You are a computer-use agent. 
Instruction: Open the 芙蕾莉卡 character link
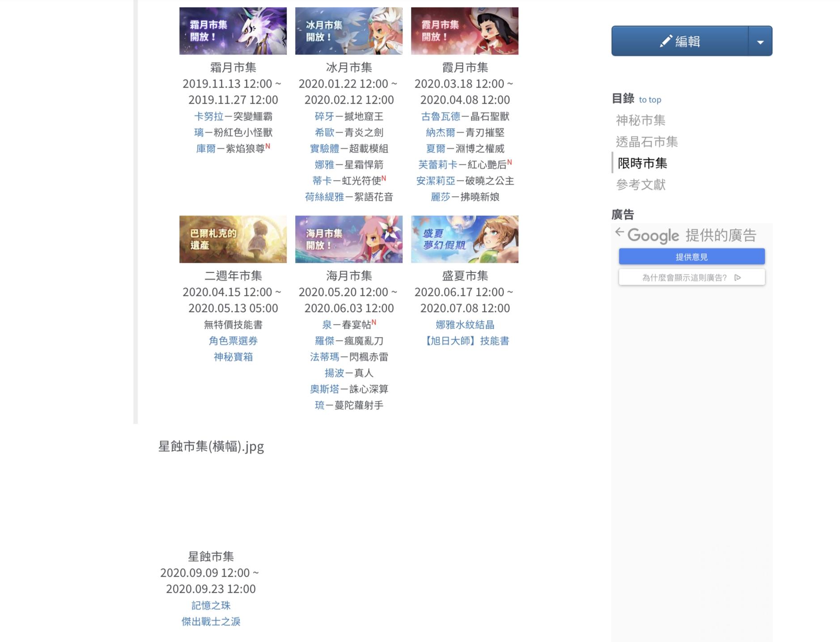tap(438, 165)
